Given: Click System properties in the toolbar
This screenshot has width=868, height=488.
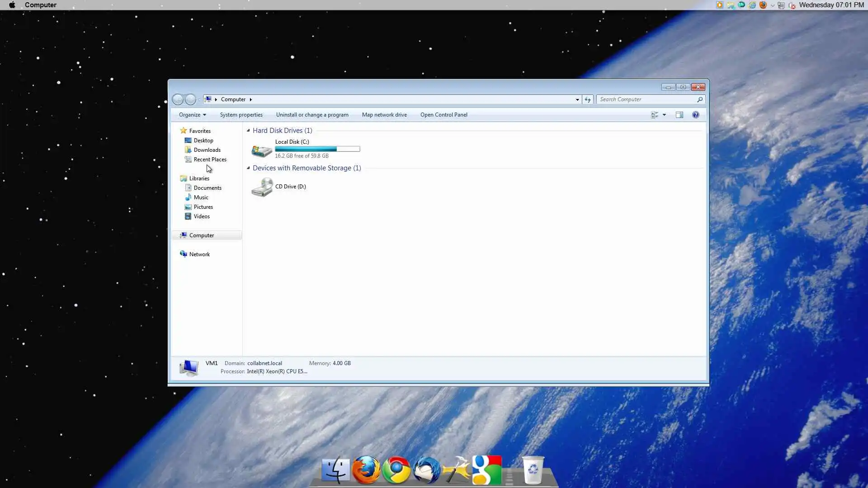Looking at the screenshot, I should point(241,115).
